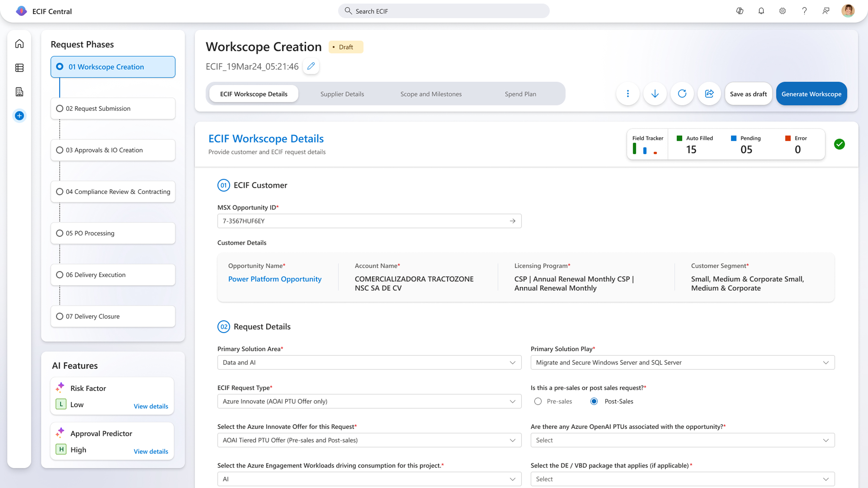Expand the Azure OpenAI PTUs Select dropdown
This screenshot has height=488, width=868.
(682, 440)
